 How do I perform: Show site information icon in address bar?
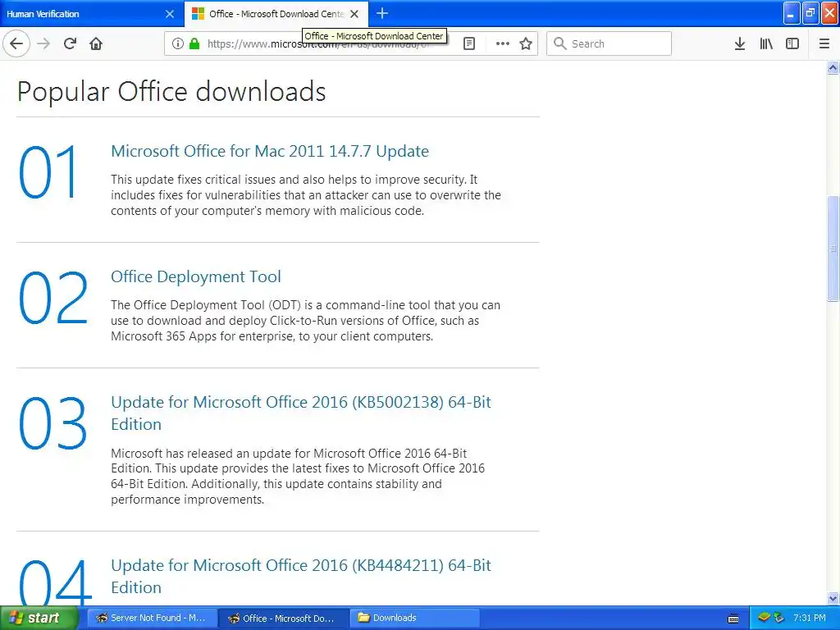pyautogui.click(x=178, y=43)
